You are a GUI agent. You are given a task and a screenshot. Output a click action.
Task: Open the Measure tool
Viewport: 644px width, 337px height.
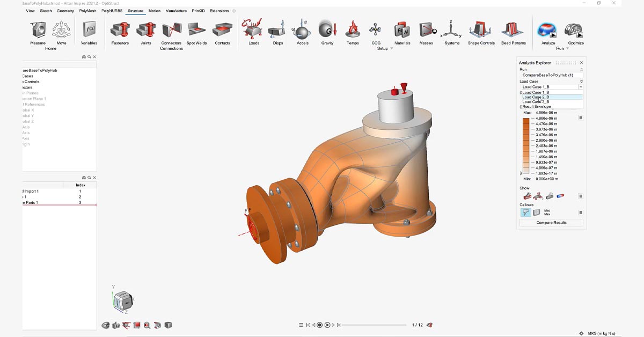38,31
